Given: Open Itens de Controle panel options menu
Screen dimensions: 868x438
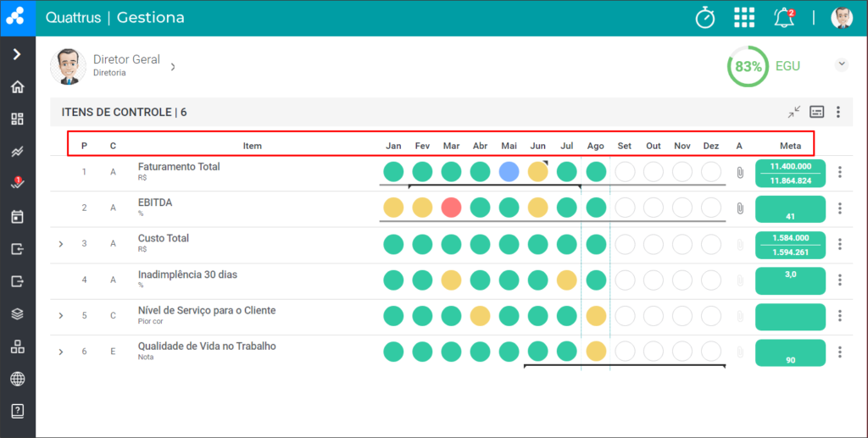Looking at the screenshot, I should [x=838, y=112].
